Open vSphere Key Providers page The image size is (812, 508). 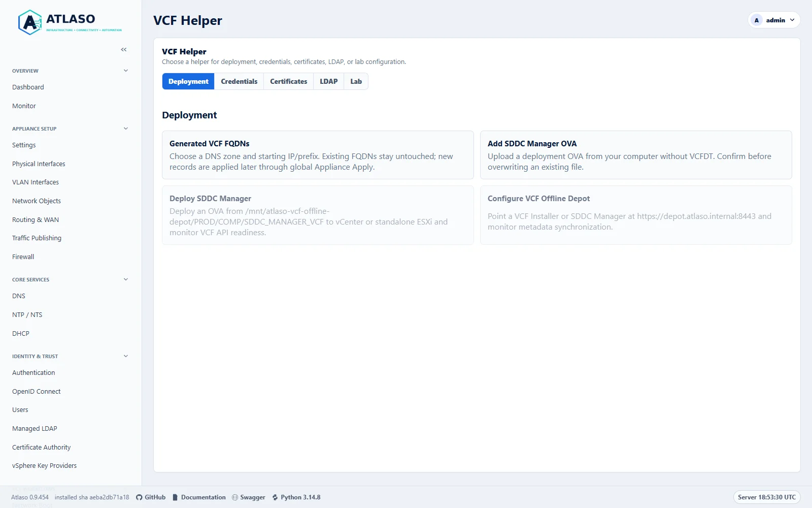tap(45, 466)
